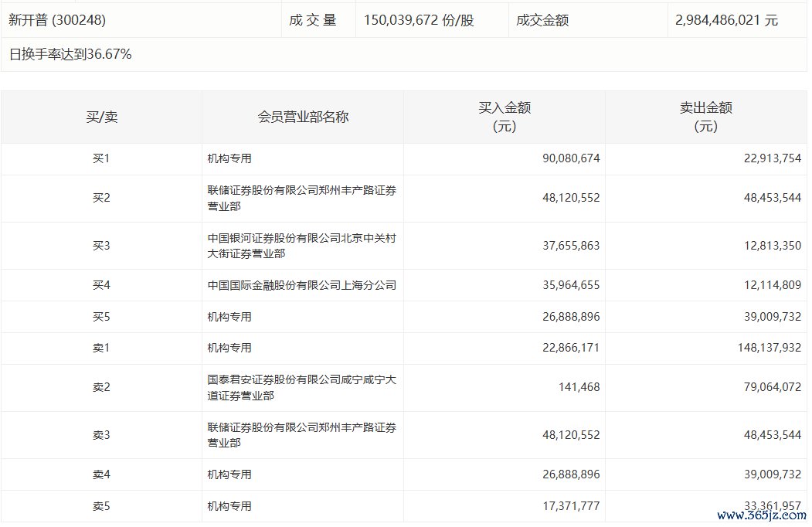Click 联储证券郑州丰产路 branch in 买2 row
The width and height of the screenshot is (812, 527).
(x=301, y=198)
